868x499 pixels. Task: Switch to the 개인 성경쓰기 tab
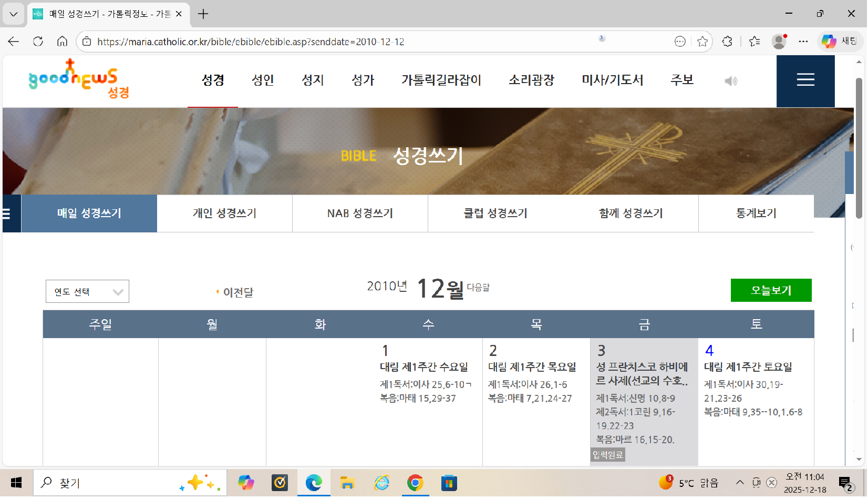tap(224, 213)
